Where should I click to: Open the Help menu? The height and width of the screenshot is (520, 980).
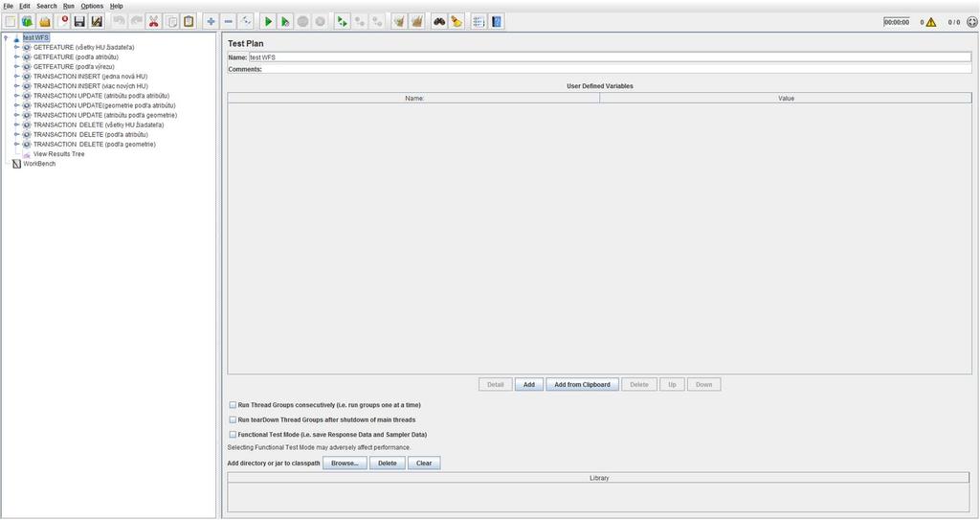pos(116,7)
